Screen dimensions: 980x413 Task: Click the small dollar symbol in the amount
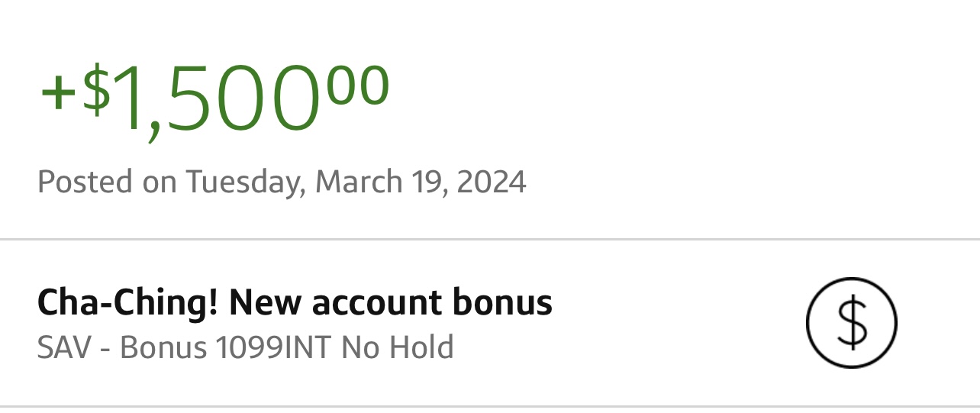pyautogui.click(x=95, y=89)
